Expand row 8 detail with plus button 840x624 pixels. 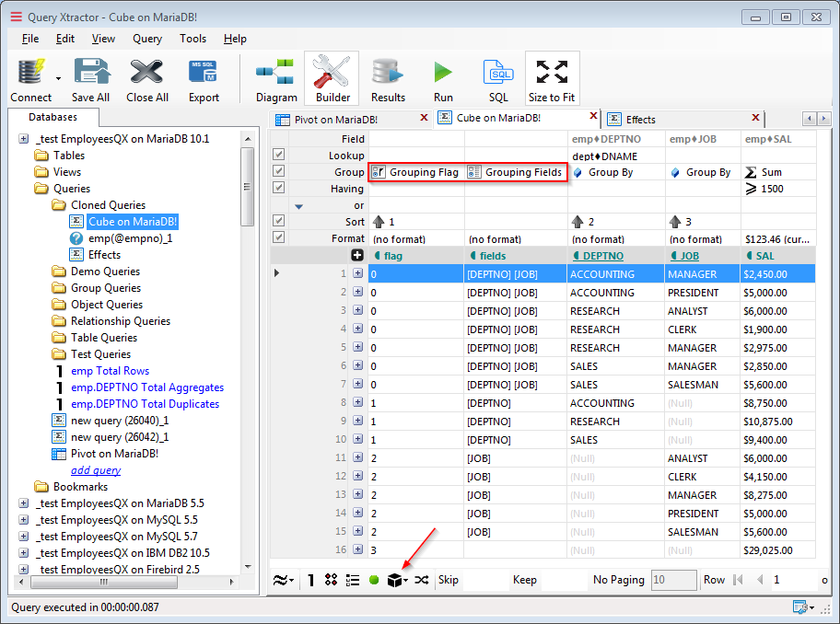click(357, 402)
